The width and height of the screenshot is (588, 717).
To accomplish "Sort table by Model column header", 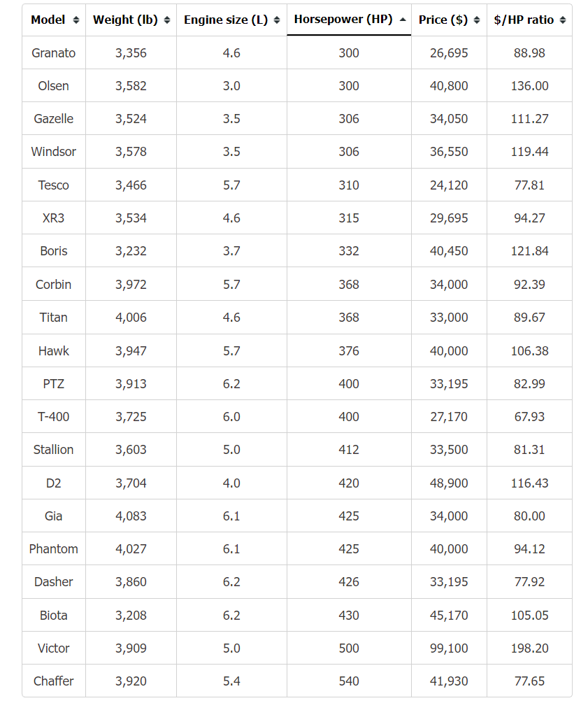I will pos(48,20).
